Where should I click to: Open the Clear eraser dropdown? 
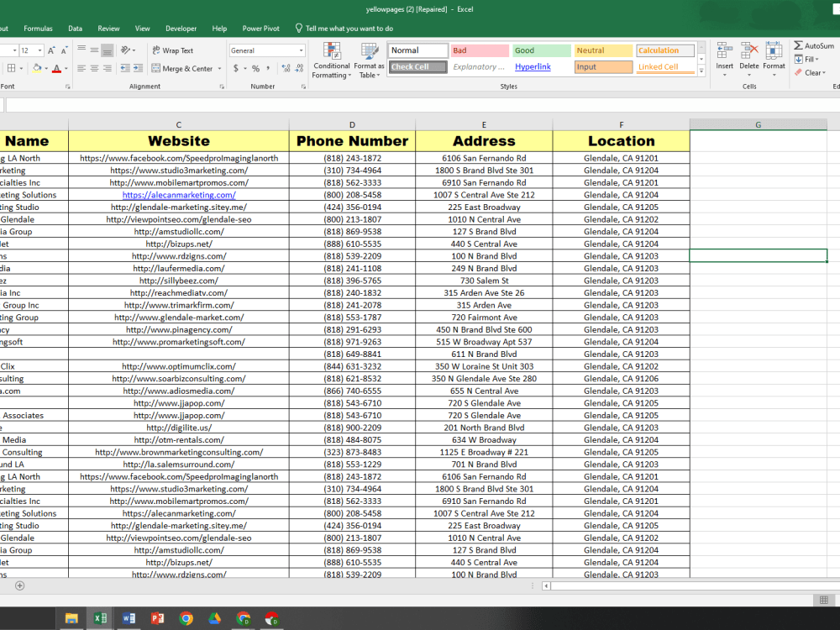click(810, 73)
